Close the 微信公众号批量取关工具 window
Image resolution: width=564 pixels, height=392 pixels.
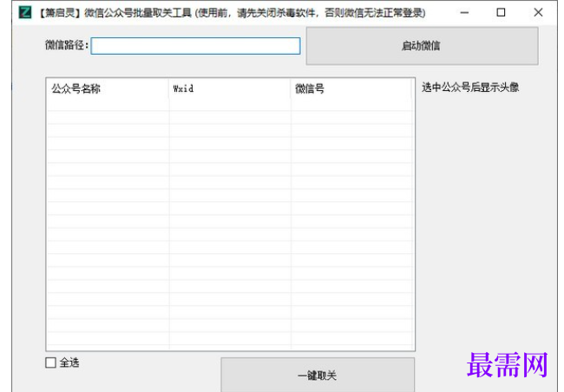click(x=538, y=13)
